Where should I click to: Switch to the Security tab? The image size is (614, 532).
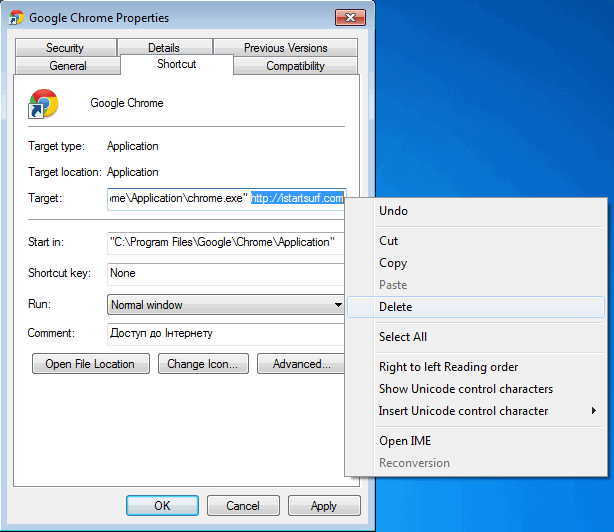point(65,48)
